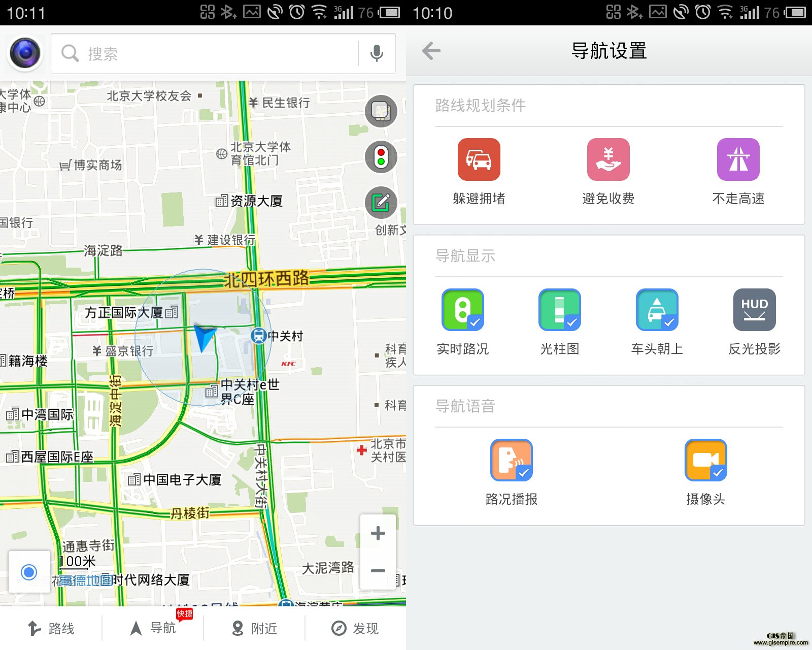Tap the green edit report icon
812x650 pixels.
[381, 203]
